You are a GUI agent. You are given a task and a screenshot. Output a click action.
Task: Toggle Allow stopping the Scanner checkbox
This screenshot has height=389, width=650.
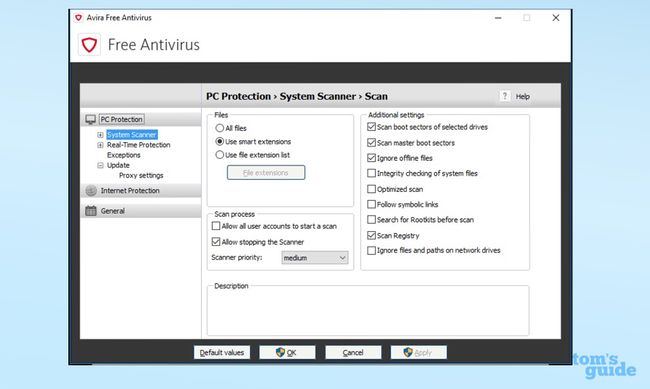[x=216, y=241]
